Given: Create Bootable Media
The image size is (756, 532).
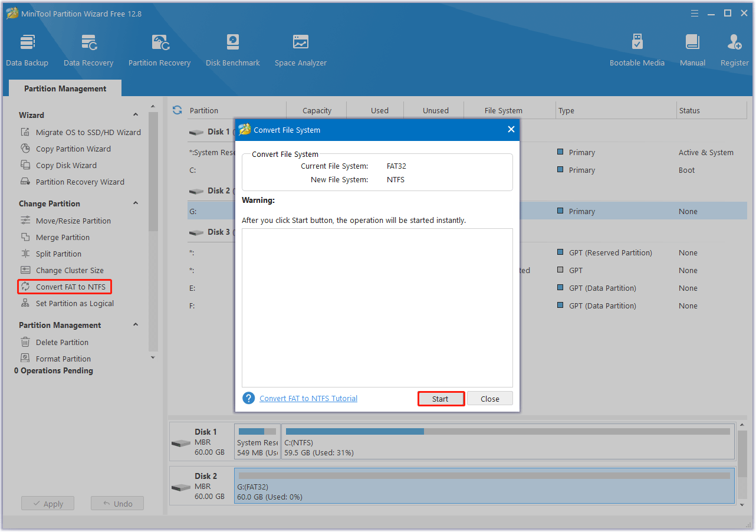Looking at the screenshot, I should point(637,50).
